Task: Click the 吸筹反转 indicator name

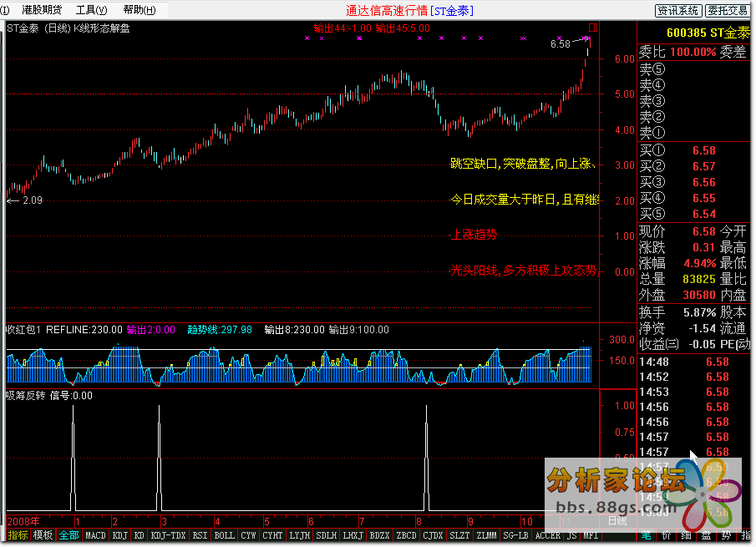Action: click(26, 396)
